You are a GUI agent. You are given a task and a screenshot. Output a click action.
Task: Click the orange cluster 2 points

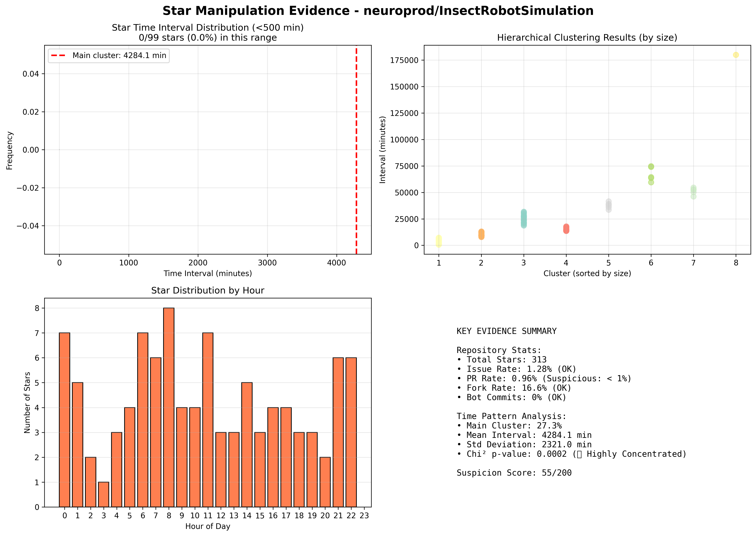click(x=481, y=234)
